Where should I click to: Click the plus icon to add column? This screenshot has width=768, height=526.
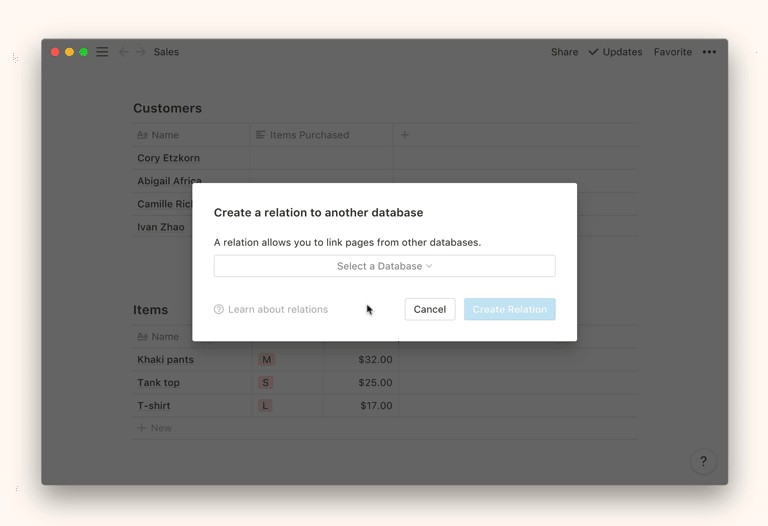coord(405,135)
